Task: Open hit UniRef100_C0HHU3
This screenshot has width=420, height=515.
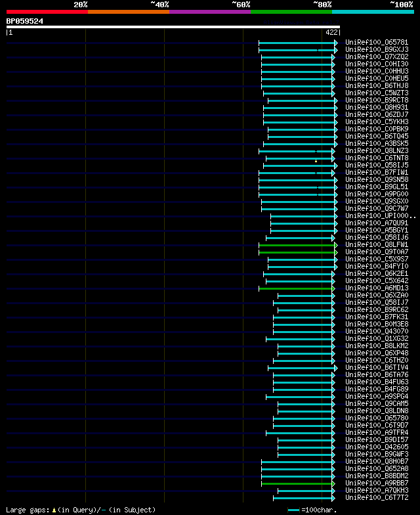Action: tap(377, 71)
